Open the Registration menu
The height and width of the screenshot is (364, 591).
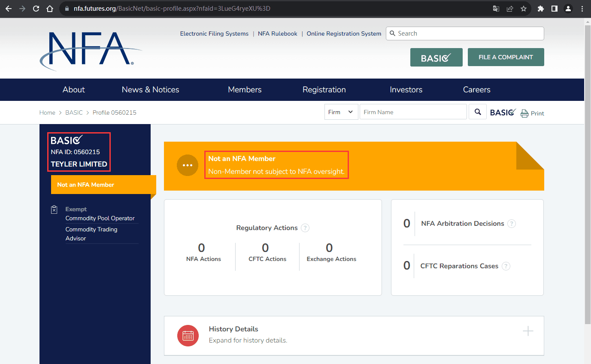click(324, 90)
